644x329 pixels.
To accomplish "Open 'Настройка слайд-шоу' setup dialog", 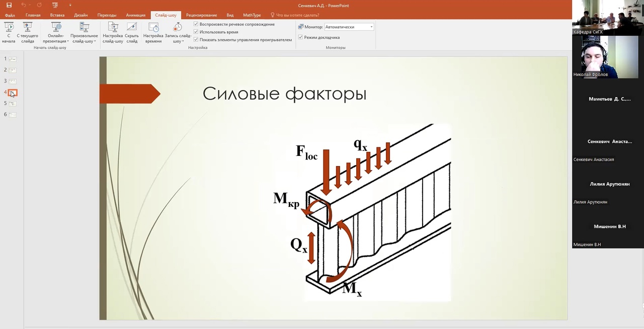I will pos(113,33).
